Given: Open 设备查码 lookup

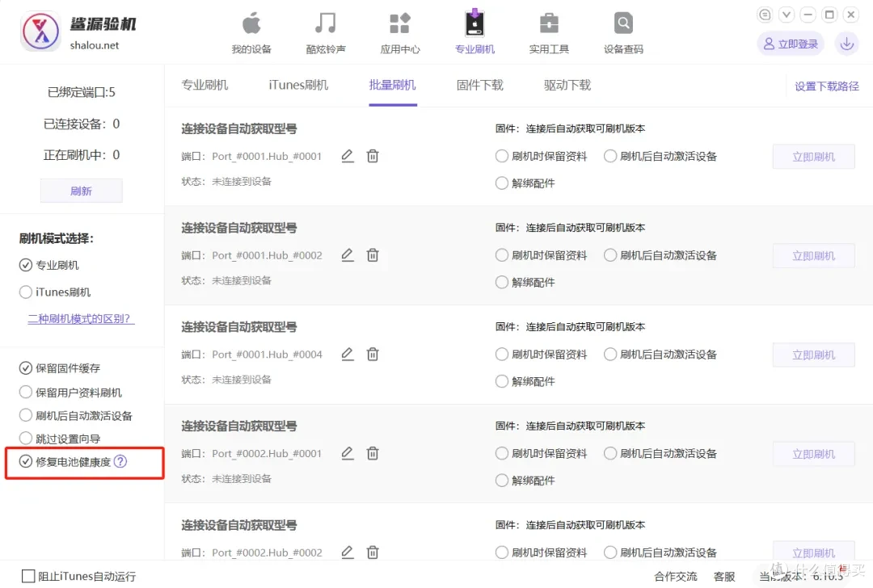Looking at the screenshot, I should tap(623, 33).
